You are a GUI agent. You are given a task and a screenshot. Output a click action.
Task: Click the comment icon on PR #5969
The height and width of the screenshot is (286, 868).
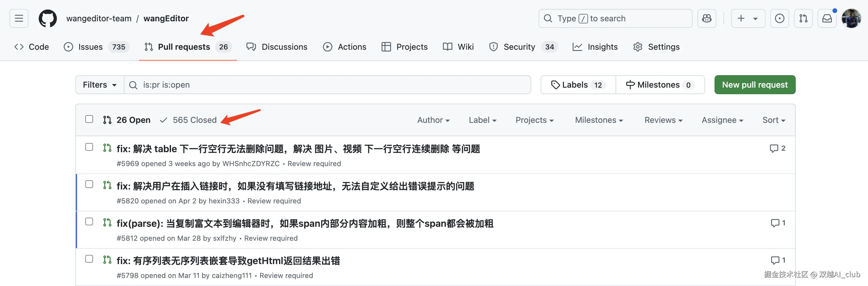[x=774, y=148]
